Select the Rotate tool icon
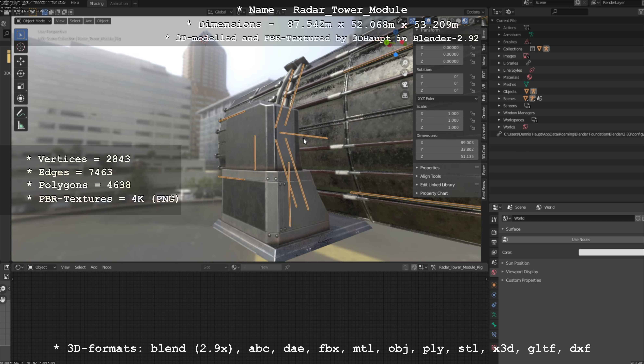The height and width of the screenshot is (364, 644). point(20,73)
